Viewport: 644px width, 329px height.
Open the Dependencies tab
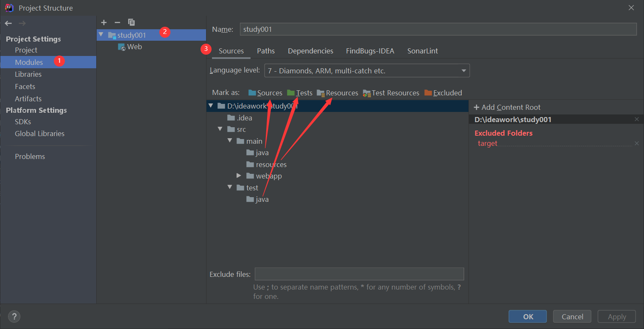[x=311, y=51]
